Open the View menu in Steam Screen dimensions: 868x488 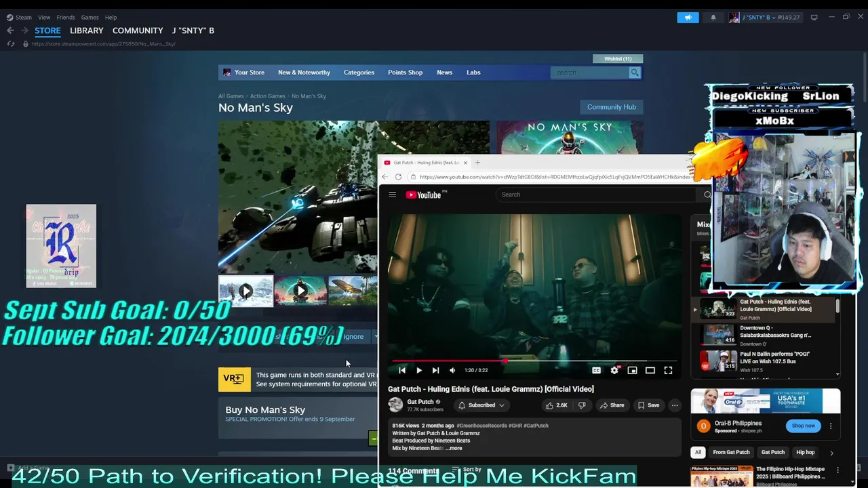(44, 18)
